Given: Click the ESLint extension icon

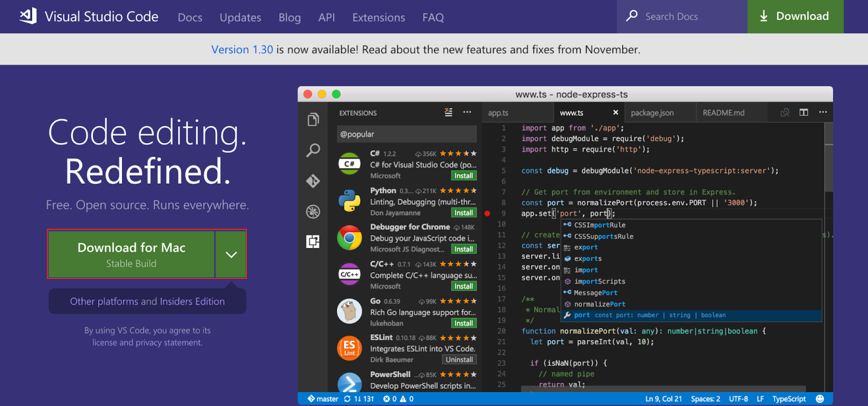Looking at the screenshot, I should tap(349, 348).
